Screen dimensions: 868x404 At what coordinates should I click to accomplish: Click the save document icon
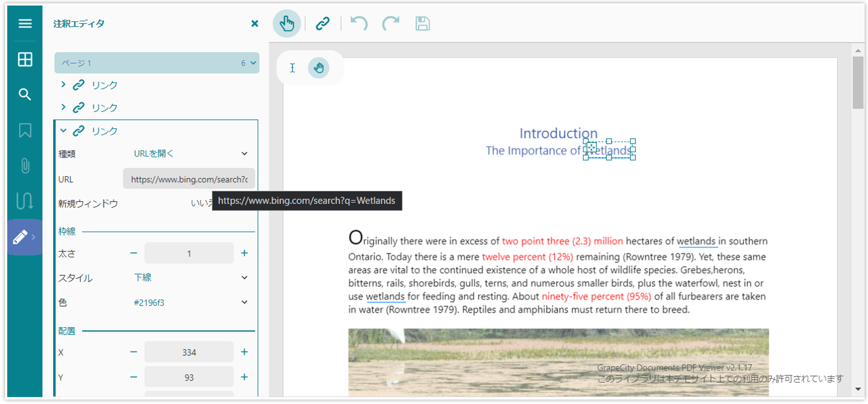pos(423,24)
